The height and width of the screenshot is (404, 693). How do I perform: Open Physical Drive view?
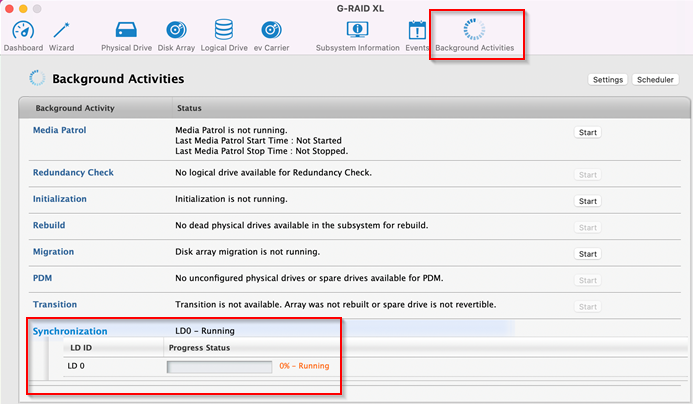click(126, 31)
